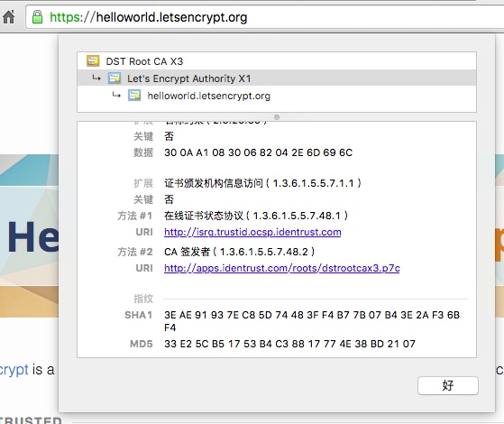Click the address bar URL field
The image size is (504, 424).
point(264,17)
